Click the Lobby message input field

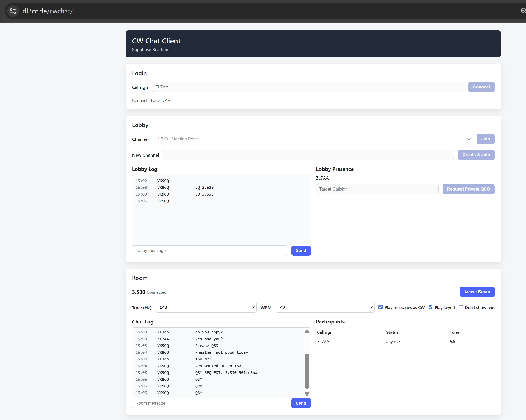coord(210,251)
